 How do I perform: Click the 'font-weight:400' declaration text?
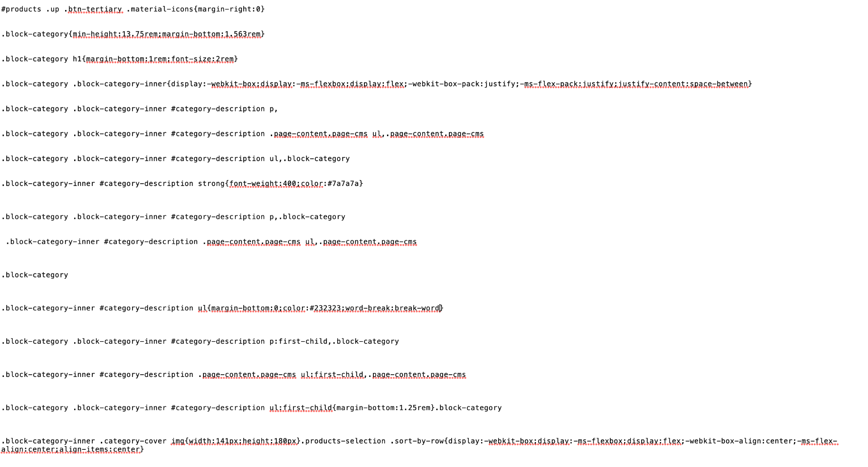click(x=263, y=183)
